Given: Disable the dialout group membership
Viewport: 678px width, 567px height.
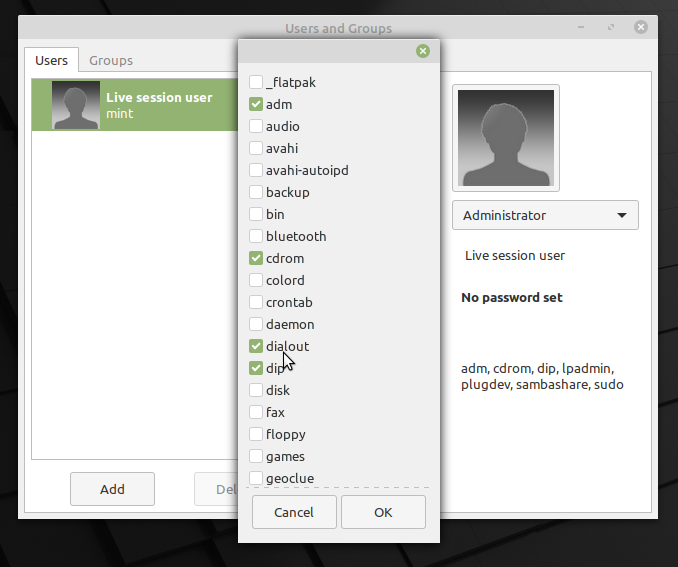Looking at the screenshot, I should click(257, 346).
